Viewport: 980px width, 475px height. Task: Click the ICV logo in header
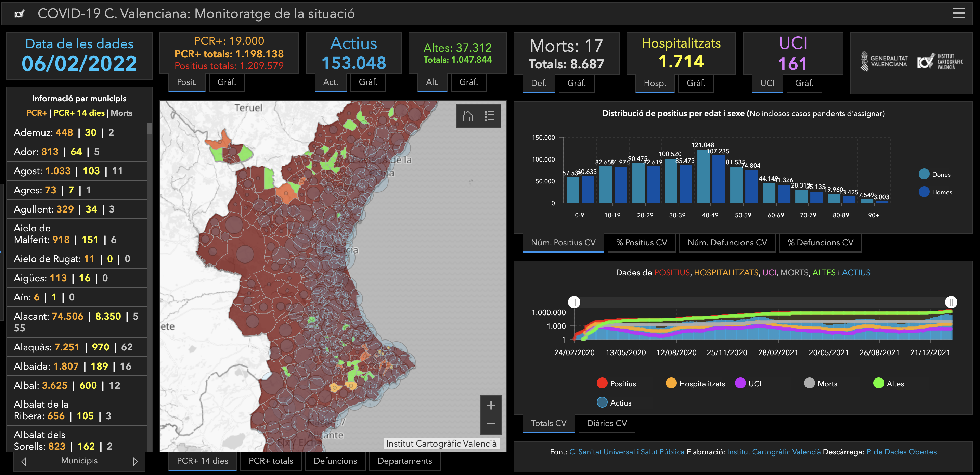[19, 14]
